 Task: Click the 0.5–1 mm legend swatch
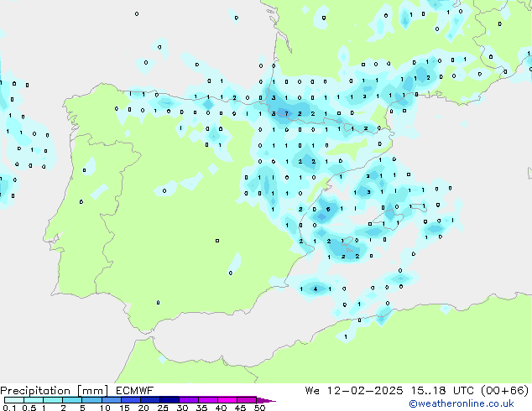click(x=34, y=400)
